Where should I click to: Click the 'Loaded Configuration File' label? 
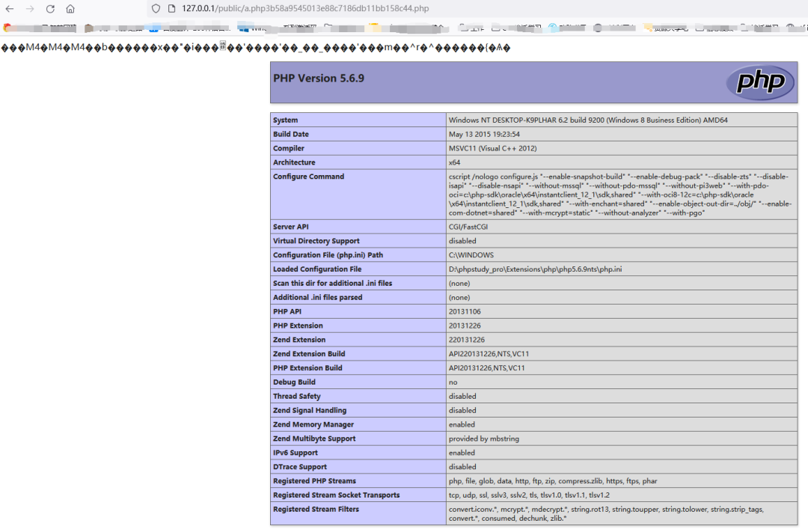coord(317,269)
